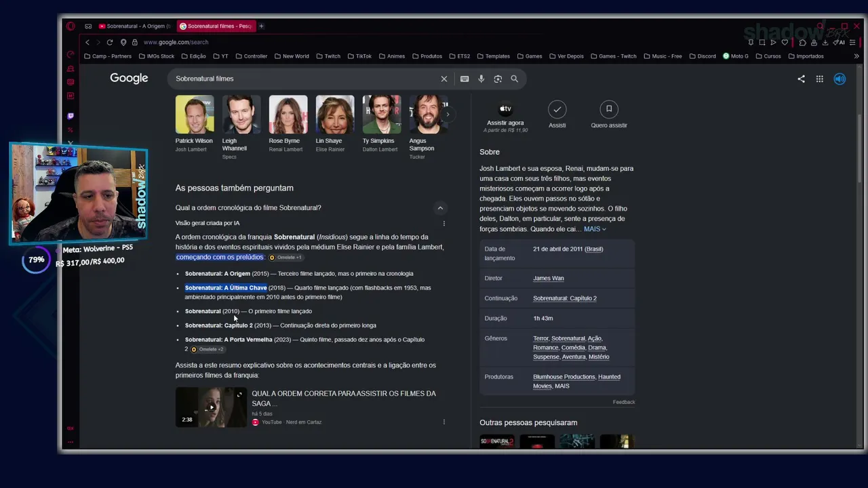The height and width of the screenshot is (488, 868).
Task: Share the search result page
Action: 802,79
